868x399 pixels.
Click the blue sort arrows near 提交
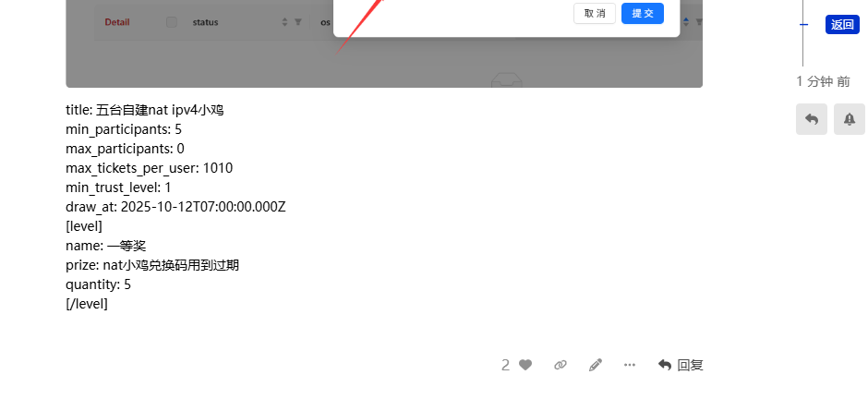(x=686, y=22)
